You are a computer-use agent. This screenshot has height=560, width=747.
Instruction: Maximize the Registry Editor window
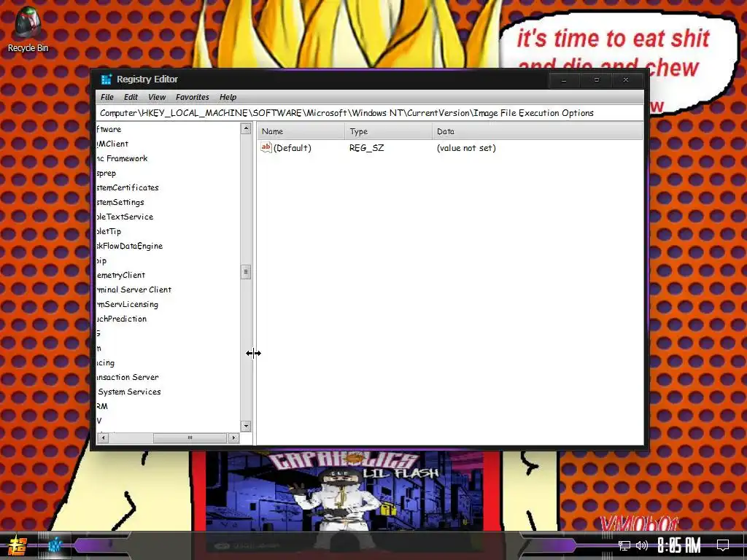pos(597,80)
